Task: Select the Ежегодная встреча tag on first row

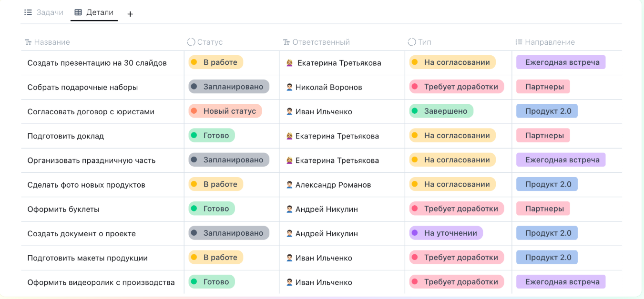Action: [x=561, y=62]
